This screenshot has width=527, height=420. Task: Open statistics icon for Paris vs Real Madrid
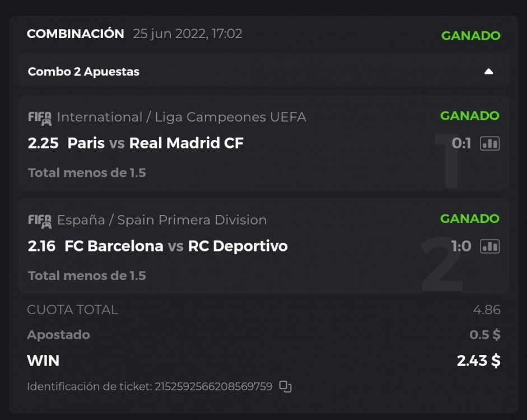coord(489,143)
